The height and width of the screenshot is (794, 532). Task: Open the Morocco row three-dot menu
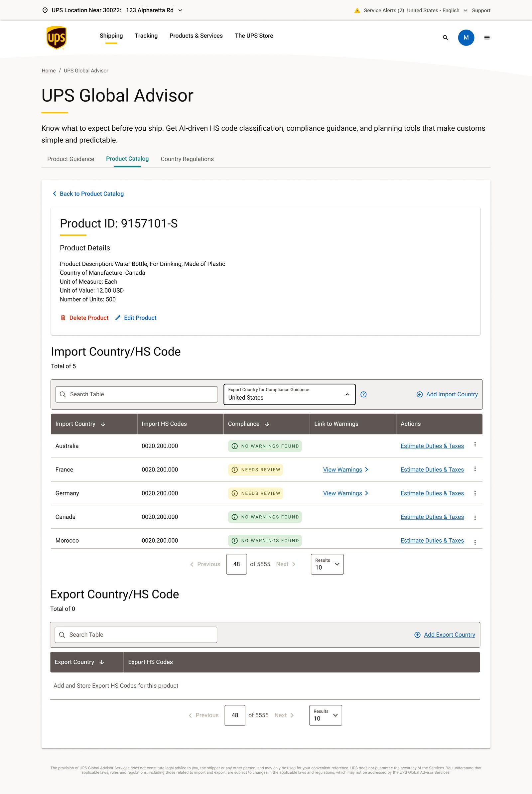[475, 542]
